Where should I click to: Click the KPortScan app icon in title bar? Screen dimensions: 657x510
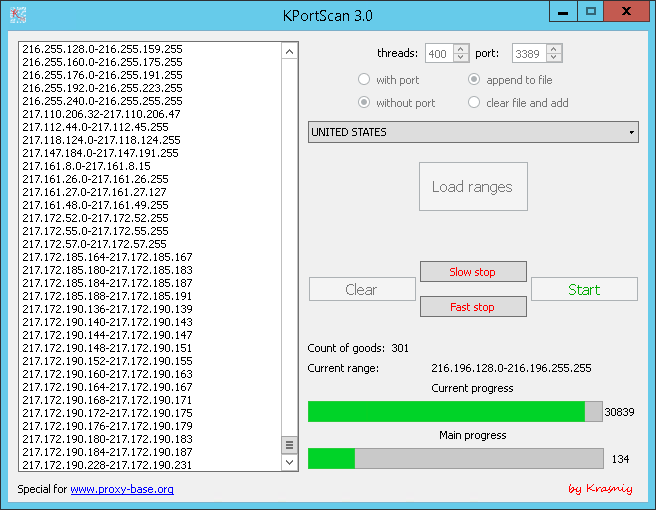[x=18, y=15]
